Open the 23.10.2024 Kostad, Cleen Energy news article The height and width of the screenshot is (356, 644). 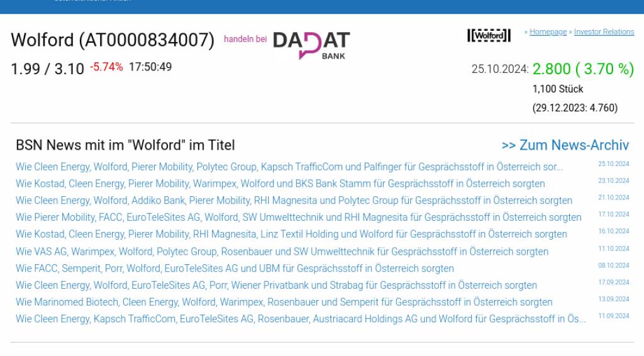pyautogui.click(x=280, y=184)
